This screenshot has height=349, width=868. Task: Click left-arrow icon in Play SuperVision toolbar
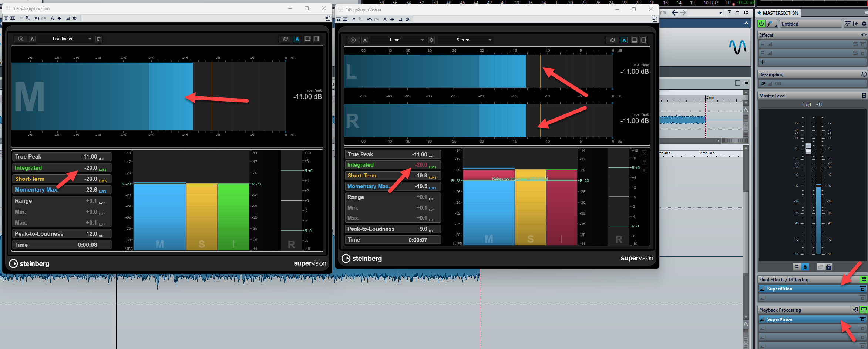[x=392, y=19]
